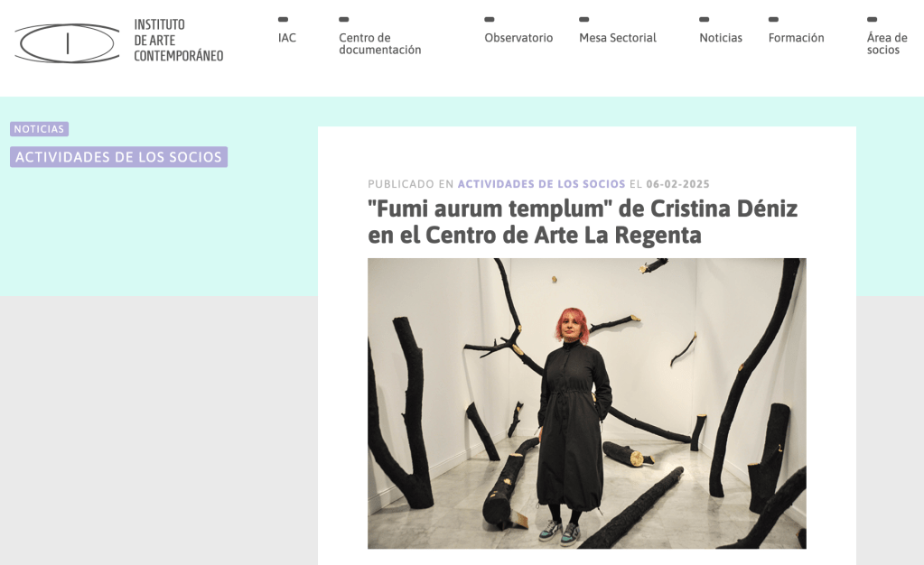The width and height of the screenshot is (924, 565).
Task: Click the dash marker above Mesa Sectorial
Action: click(584, 20)
